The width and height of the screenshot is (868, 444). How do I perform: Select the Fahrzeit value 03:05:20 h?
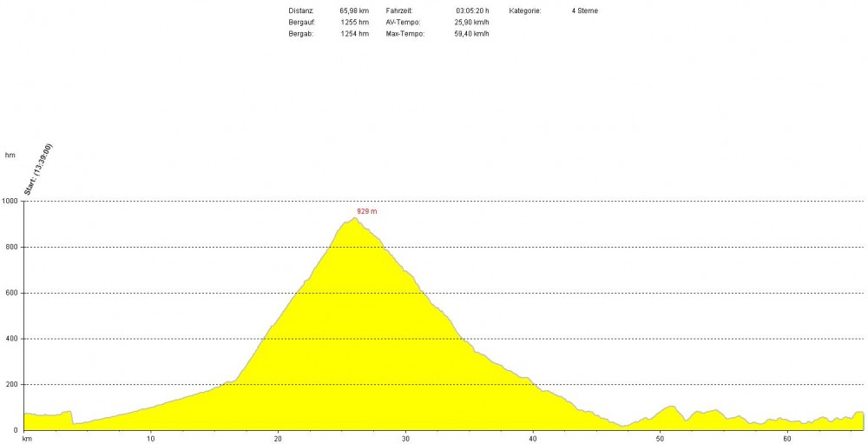[x=472, y=11]
